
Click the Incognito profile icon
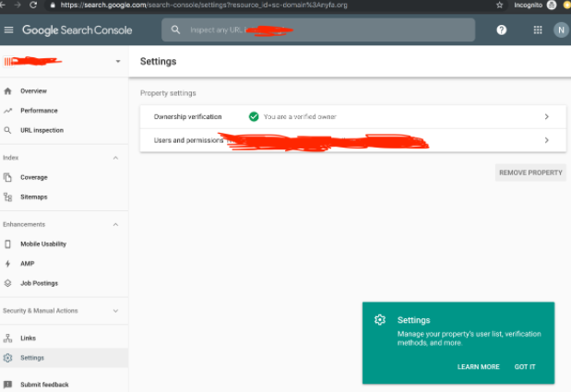552,6
